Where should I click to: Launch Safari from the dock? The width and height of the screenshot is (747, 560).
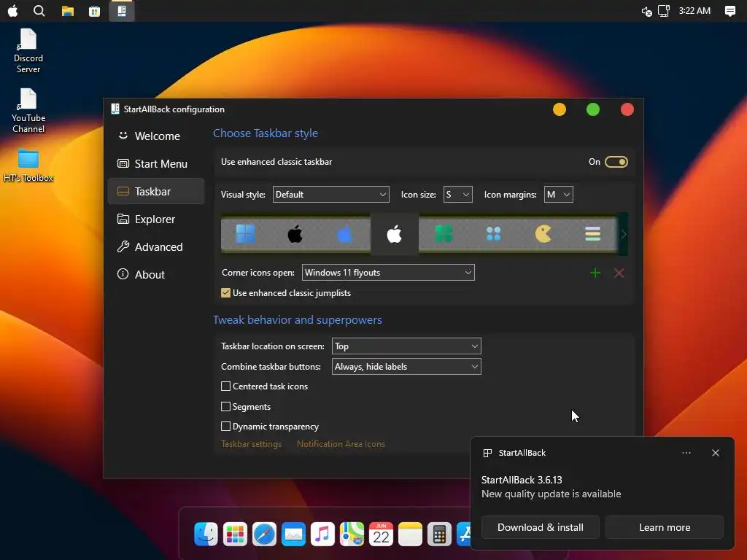264,534
